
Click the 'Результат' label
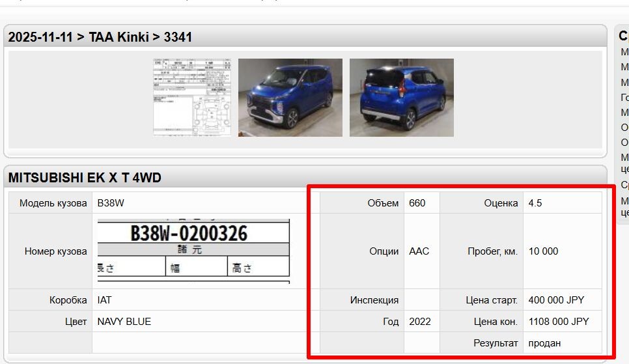[x=496, y=344]
